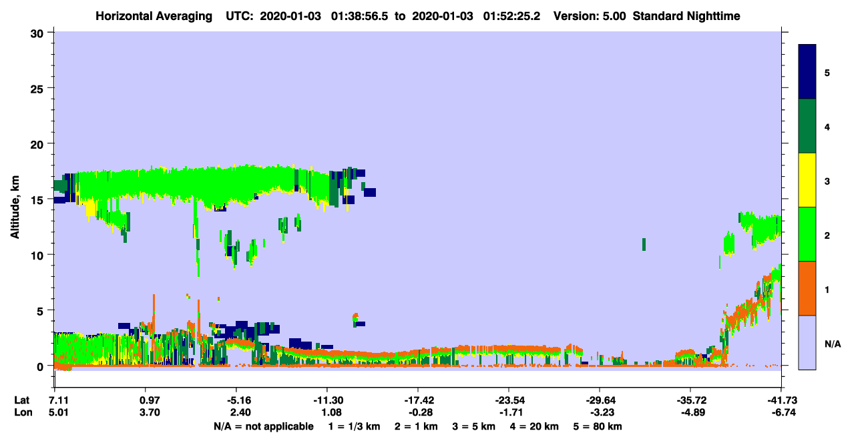Click the latitude value -29.64
This screenshot has height=445, width=868.
point(600,400)
